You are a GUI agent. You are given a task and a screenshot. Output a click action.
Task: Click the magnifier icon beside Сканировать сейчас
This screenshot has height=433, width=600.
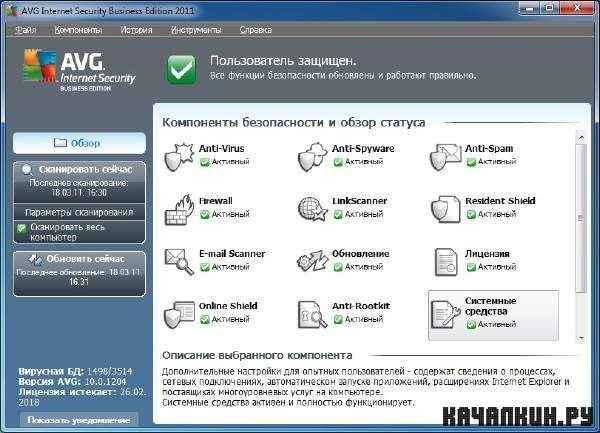tap(27, 169)
